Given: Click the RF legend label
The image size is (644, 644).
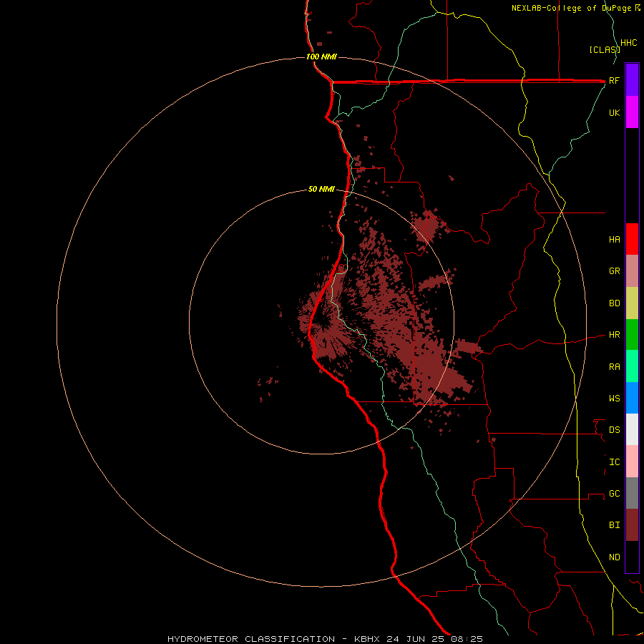Looking at the screenshot, I should (614, 81).
